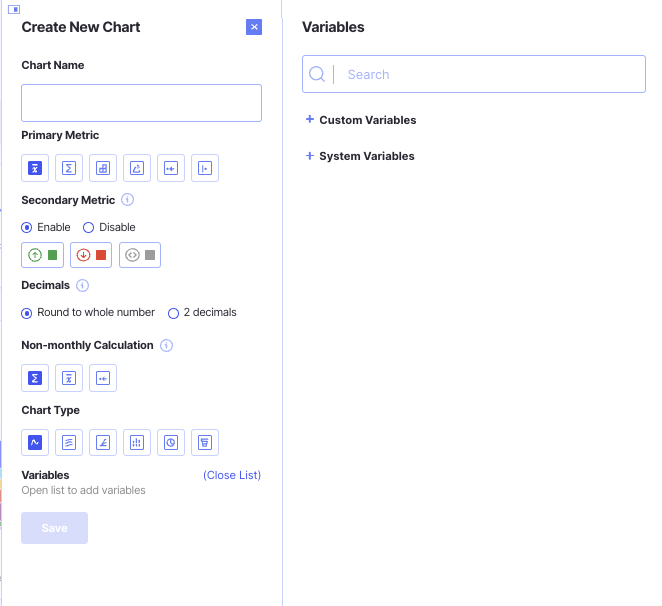Image resolution: width=662 pixels, height=606 pixels.
Task: Choose the bar chart type icon
Action: [137, 442]
